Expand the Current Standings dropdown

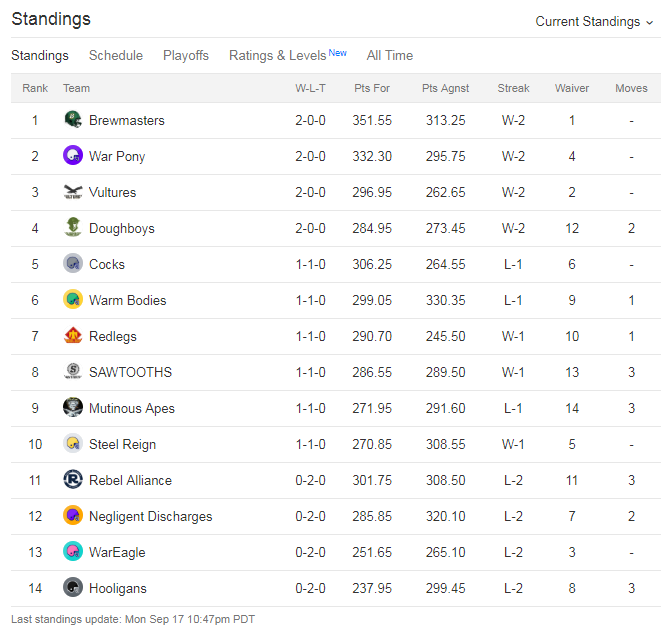[x=594, y=22]
